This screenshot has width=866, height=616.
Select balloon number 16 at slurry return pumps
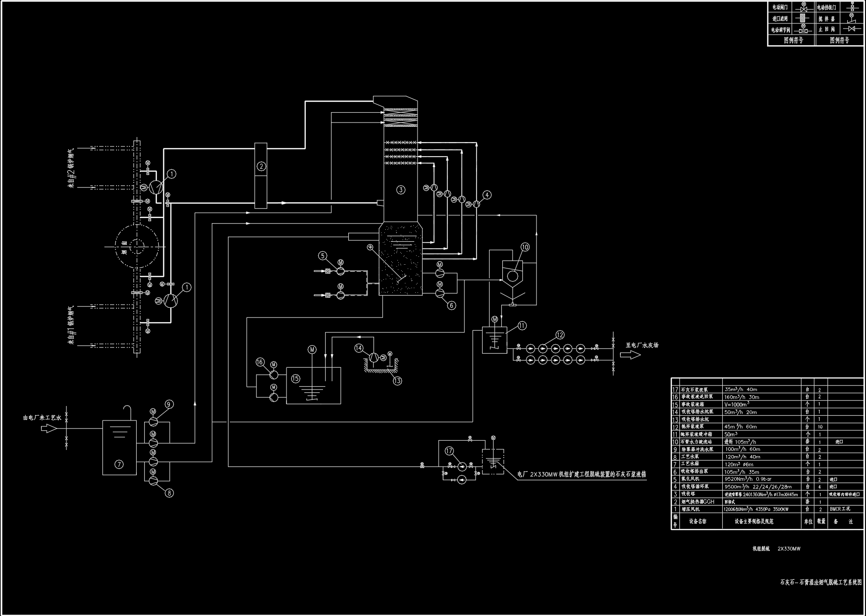tap(260, 362)
